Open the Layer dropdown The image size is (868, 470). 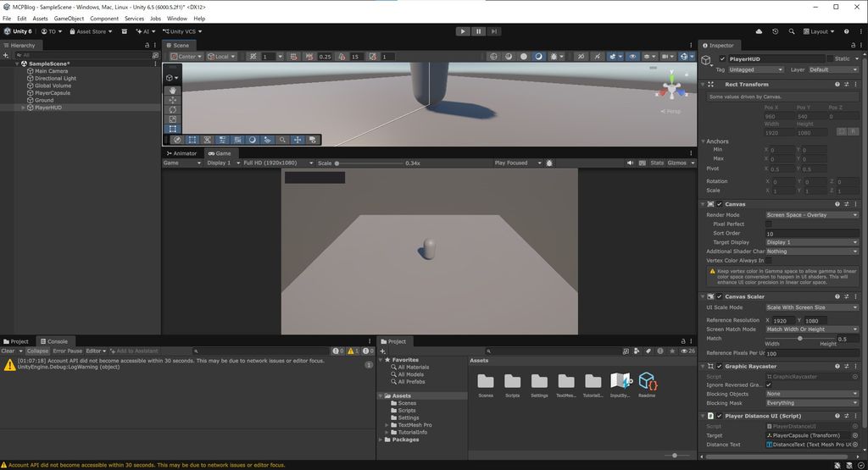tap(833, 69)
